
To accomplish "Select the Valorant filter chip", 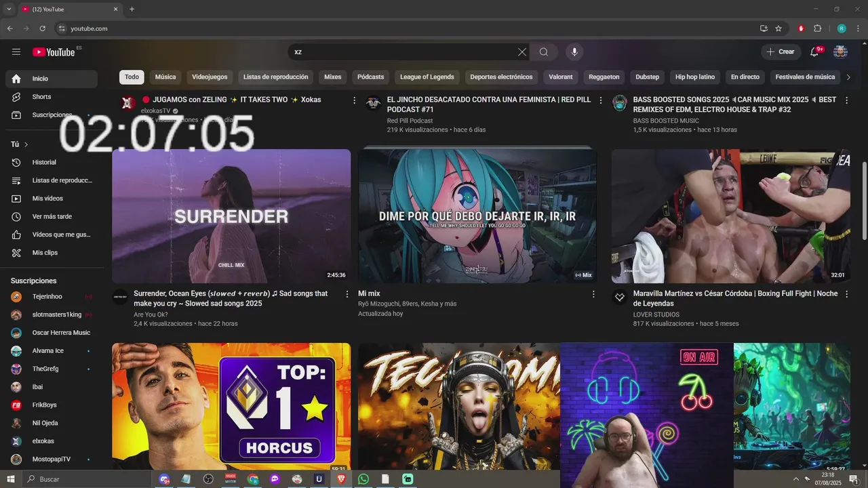I will (561, 77).
